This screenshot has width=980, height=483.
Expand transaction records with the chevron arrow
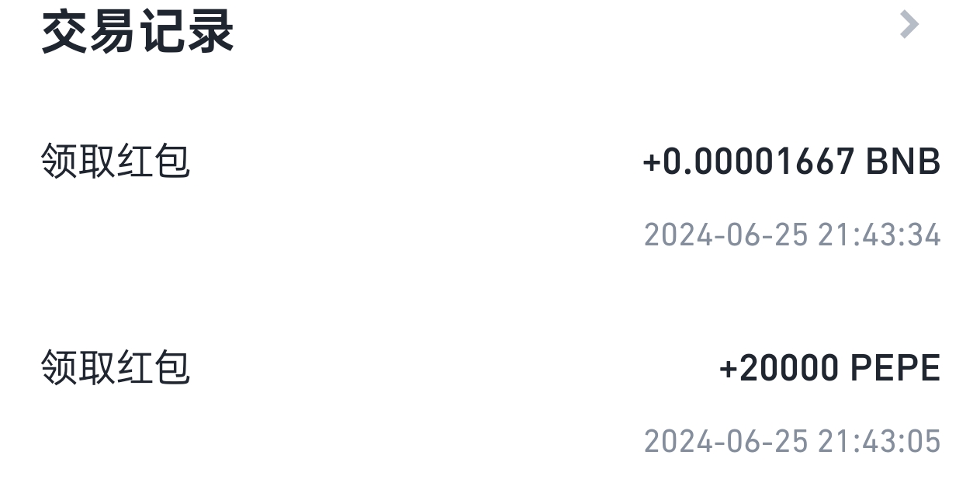(909, 25)
